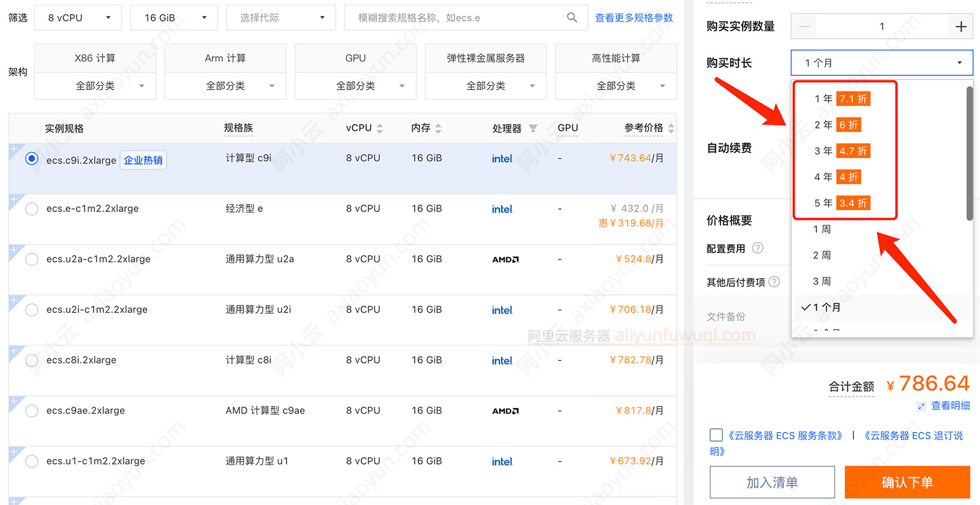
Task: Select ecs.e-c1m2.2xlarge radio button
Action: click(32, 209)
